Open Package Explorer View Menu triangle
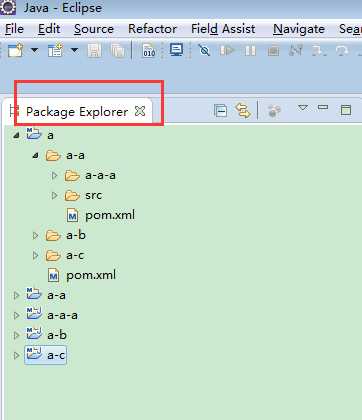 click(x=303, y=108)
